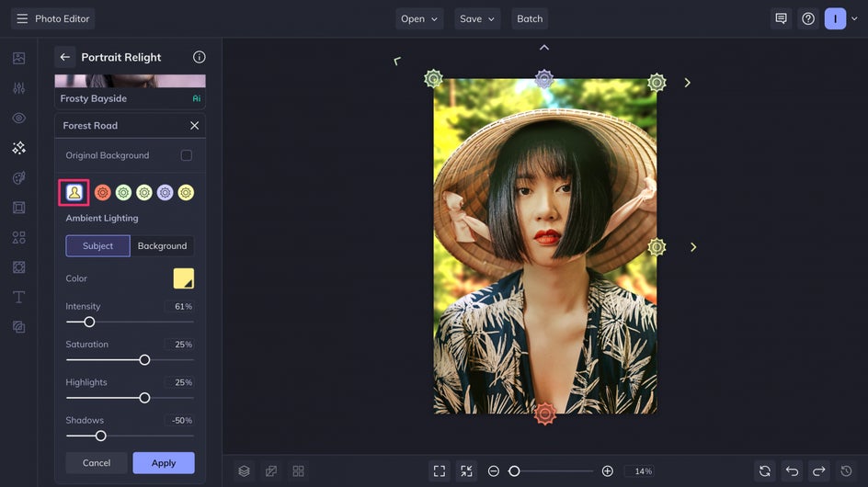
Task: Close the Forest Road preset
Action: pos(194,126)
